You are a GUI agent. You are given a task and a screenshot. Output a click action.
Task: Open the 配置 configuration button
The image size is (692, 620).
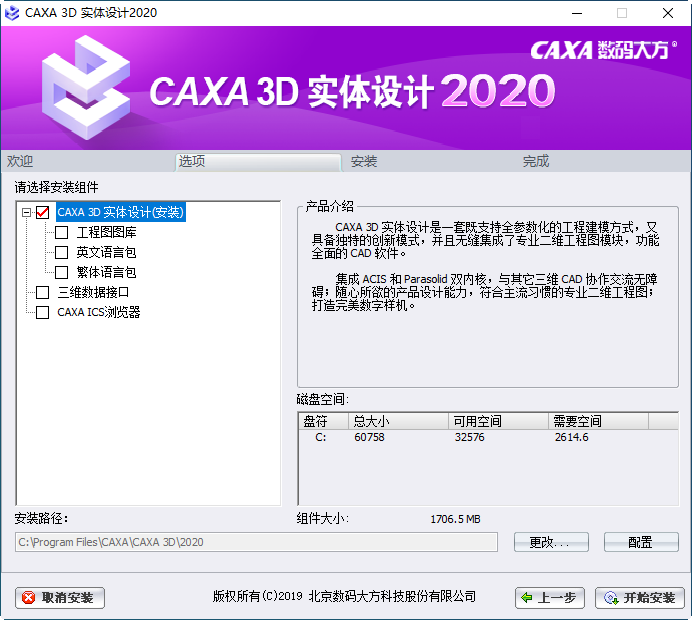pyautogui.click(x=641, y=542)
